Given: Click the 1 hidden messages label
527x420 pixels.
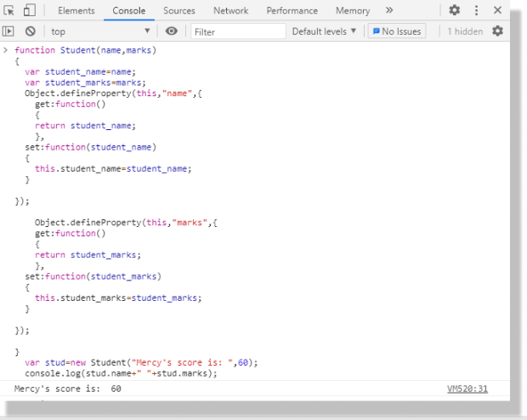Looking at the screenshot, I should pos(465,31).
